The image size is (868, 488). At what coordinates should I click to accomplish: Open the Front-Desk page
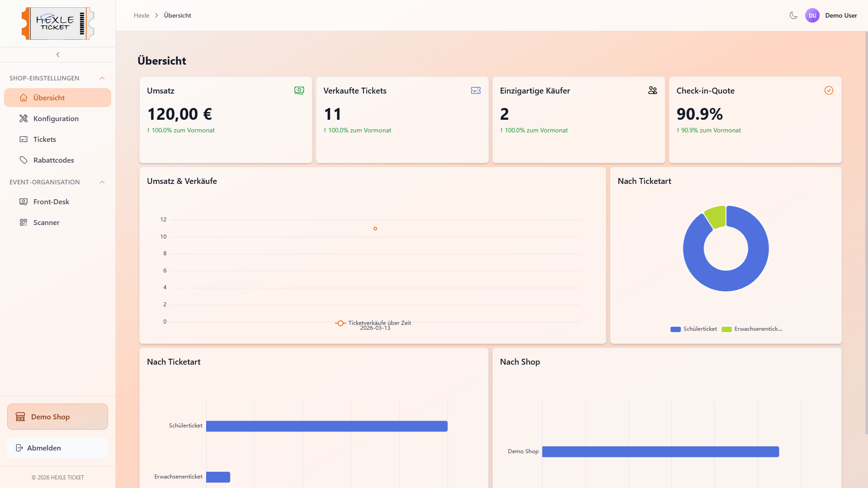pyautogui.click(x=51, y=202)
